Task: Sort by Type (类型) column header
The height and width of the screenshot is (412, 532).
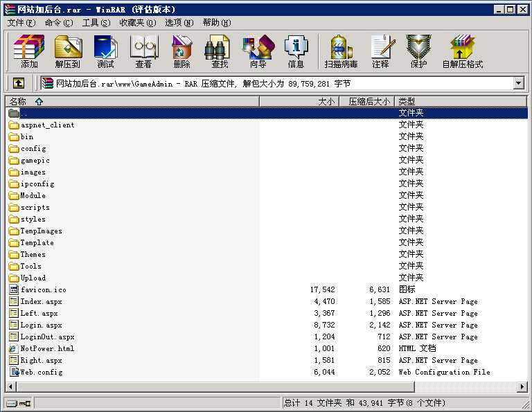Action: 461,101
